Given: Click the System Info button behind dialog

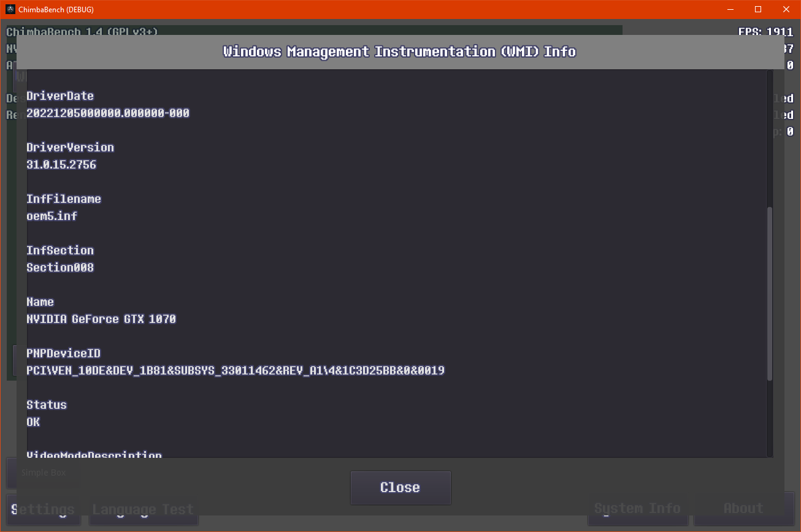Looking at the screenshot, I should (638, 509).
